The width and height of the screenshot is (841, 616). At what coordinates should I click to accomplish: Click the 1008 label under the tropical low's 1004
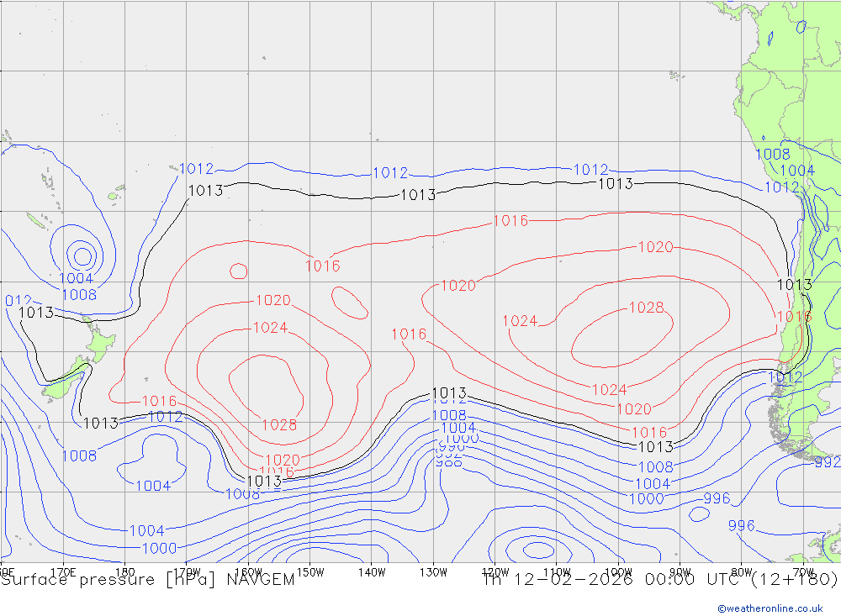pyautogui.click(x=79, y=295)
